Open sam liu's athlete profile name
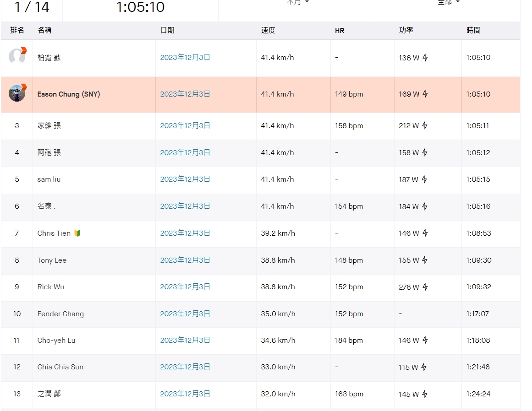 point(49,179)
